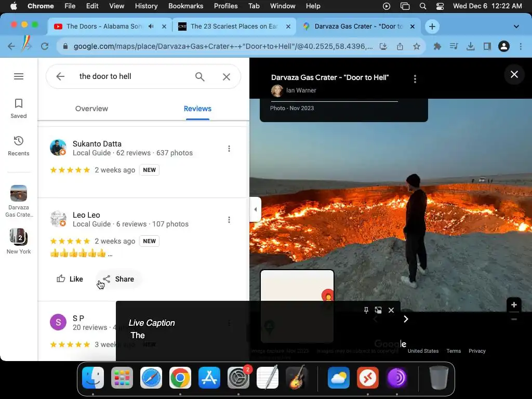532x399 pixels.
Task: Like the Leo Leo review
Action: (x=70, y=279)
